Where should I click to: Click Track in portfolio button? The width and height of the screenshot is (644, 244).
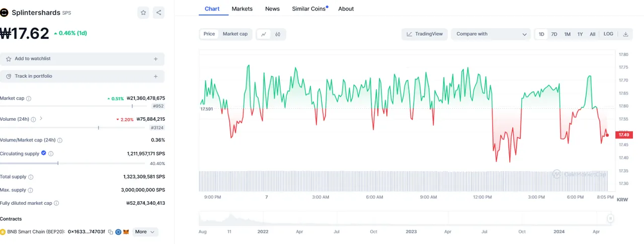(x=82, y=76)
